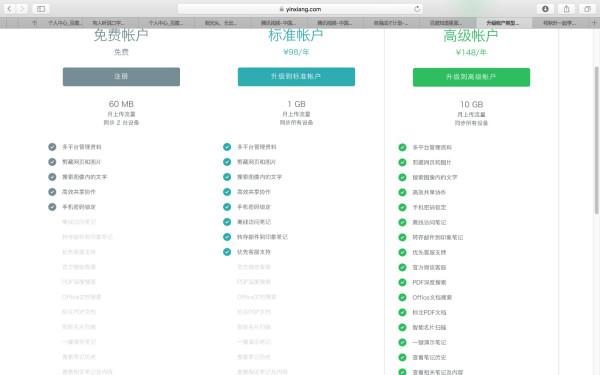Click the standard 高效共享协作 feature text

[254, 192]
